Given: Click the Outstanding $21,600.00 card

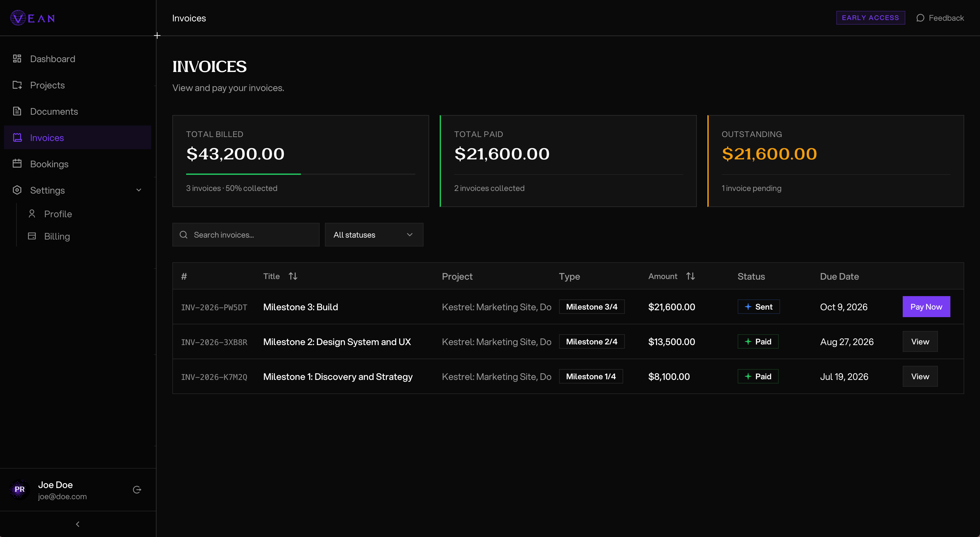Looking at the screenshot, I should pos(835,161).
